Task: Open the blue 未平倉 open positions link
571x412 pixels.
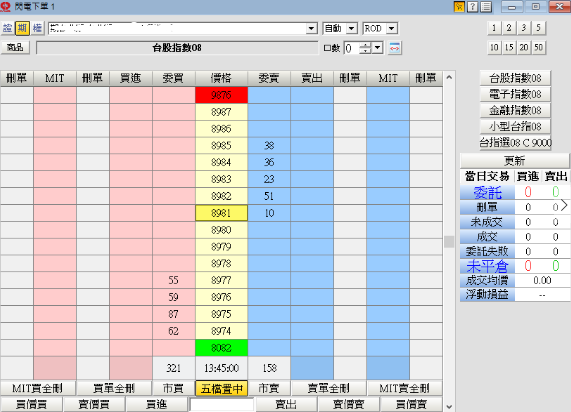Action: tap(487, 266)
